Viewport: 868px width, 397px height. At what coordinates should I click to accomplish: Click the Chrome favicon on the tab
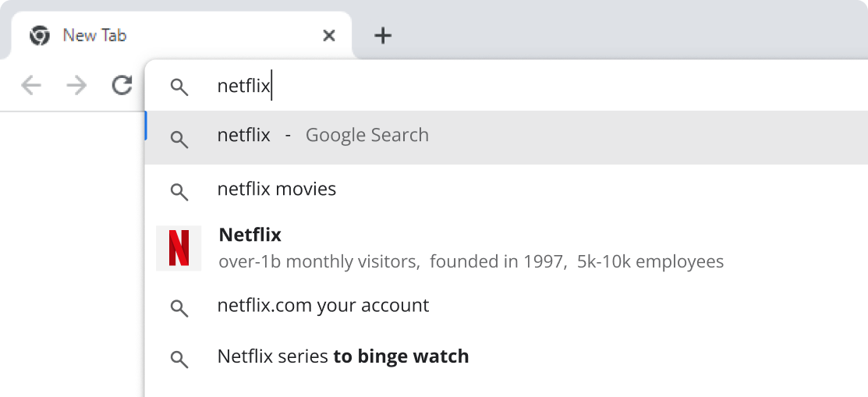pyautogui.click(x=40, y=36)
